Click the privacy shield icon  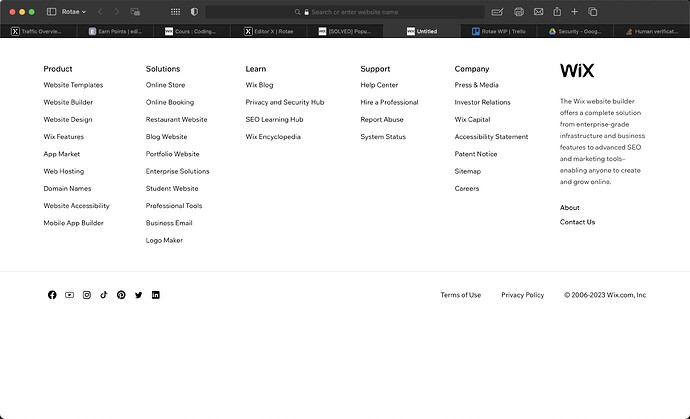point(194,12)
